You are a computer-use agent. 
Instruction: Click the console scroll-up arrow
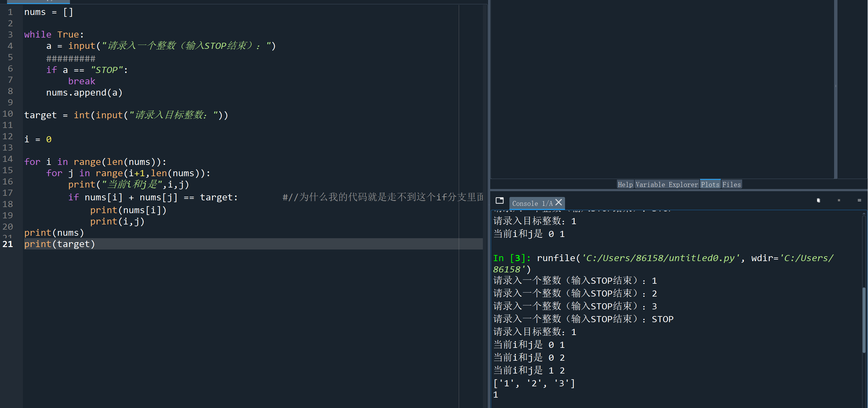(x=864, y=214)
